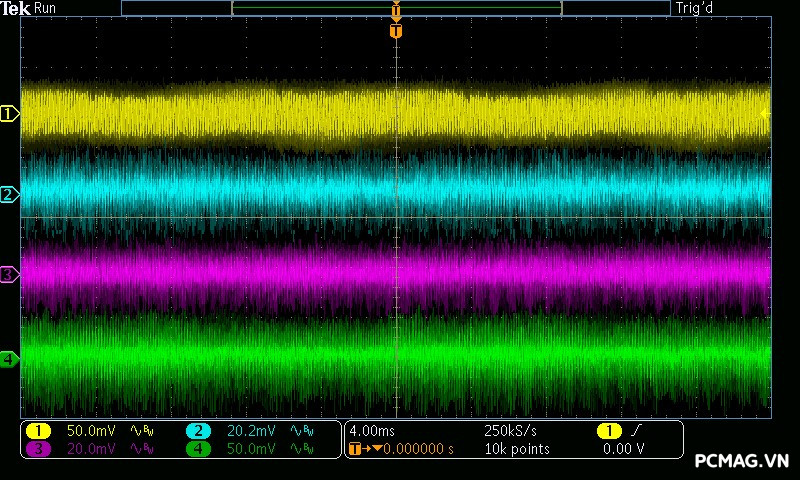Click the channel 2 20.2mV scale value
800x480 pixels.
point(250,431)
